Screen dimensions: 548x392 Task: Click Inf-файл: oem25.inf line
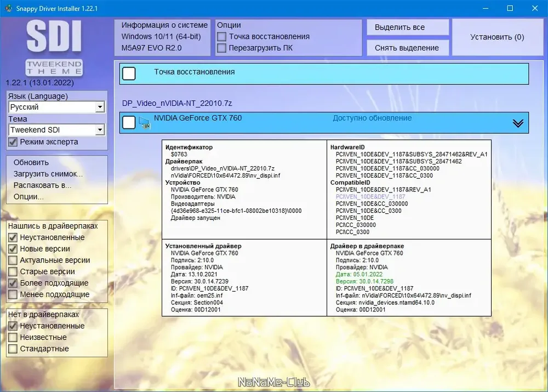click(196, 296)
